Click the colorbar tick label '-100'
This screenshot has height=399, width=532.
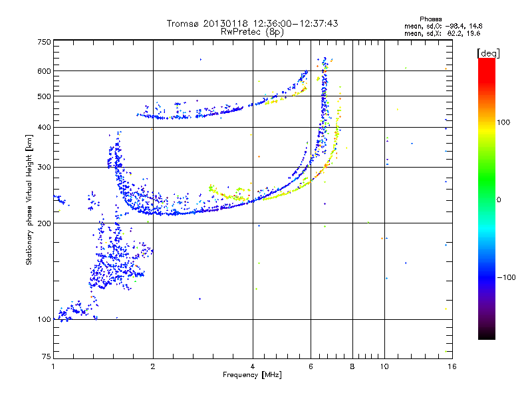[x=507, y=277]
